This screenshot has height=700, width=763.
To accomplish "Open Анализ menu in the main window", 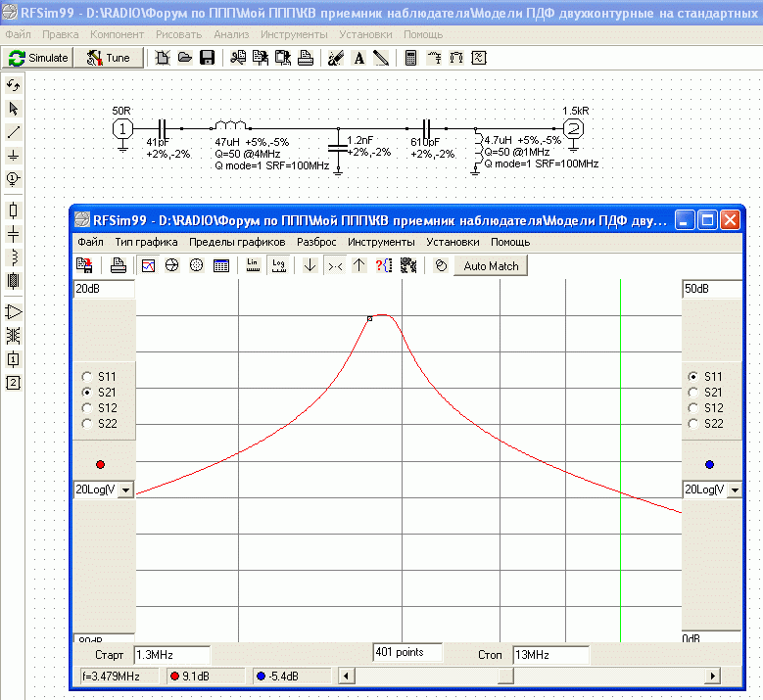I will pyautogui.click(x=231, y=34).
